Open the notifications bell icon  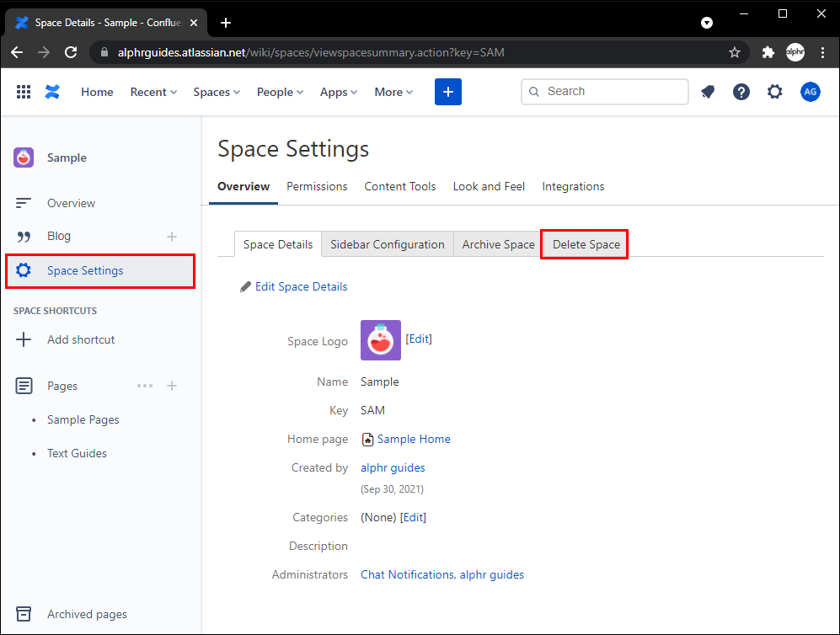(x=708, y=92)
